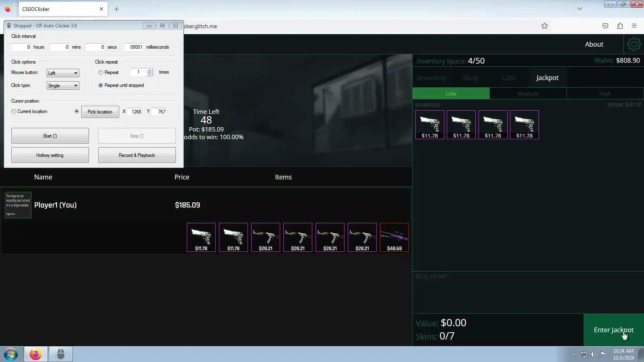Click the Enter Jackpot button
The height and width of the screenshot is (362, 644).
click(614, 330)
